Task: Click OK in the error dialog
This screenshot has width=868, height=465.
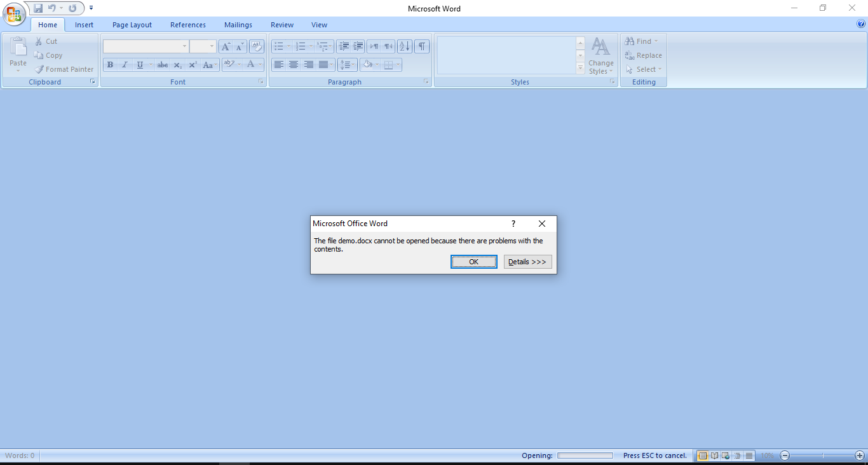Action: tap(473, 261)
